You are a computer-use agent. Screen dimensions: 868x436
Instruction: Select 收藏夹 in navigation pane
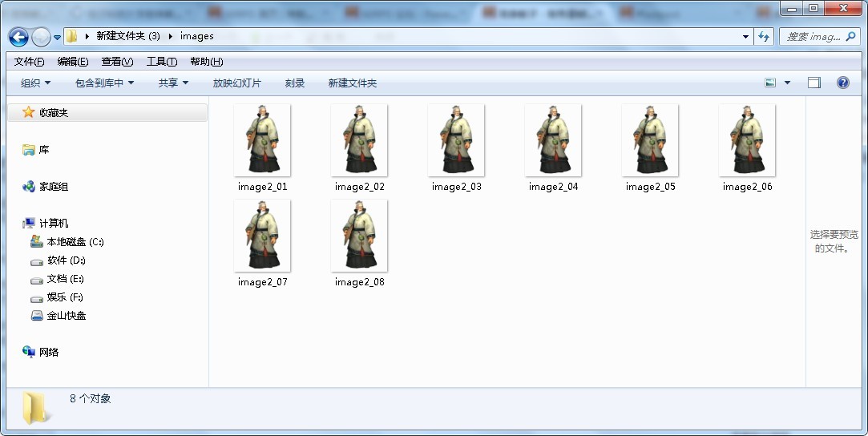coord(54,113)
